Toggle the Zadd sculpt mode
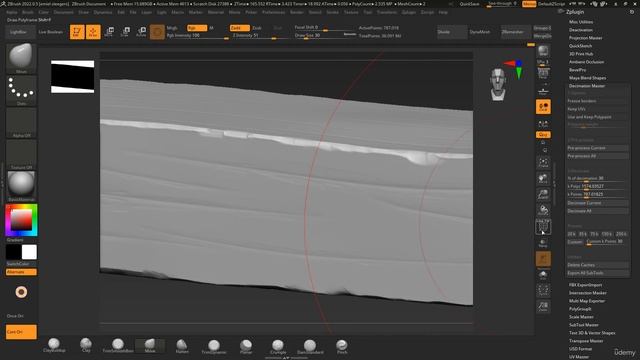This screenshot has height=360, width=640. tap(240, 28)
